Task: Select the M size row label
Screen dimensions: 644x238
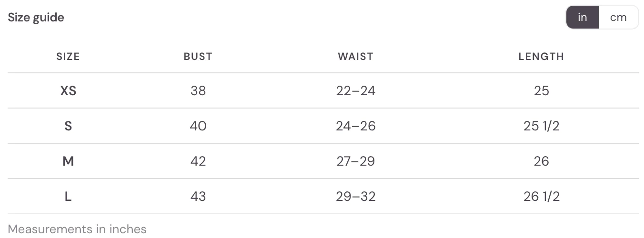Action: (68, 161)
